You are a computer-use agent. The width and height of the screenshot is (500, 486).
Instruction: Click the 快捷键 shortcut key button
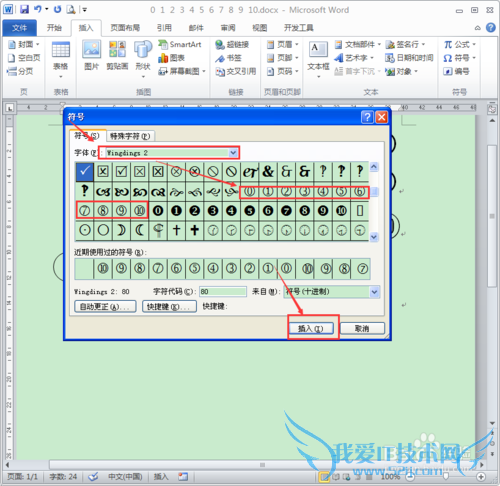pyautogui.click(x=169, y=306)
